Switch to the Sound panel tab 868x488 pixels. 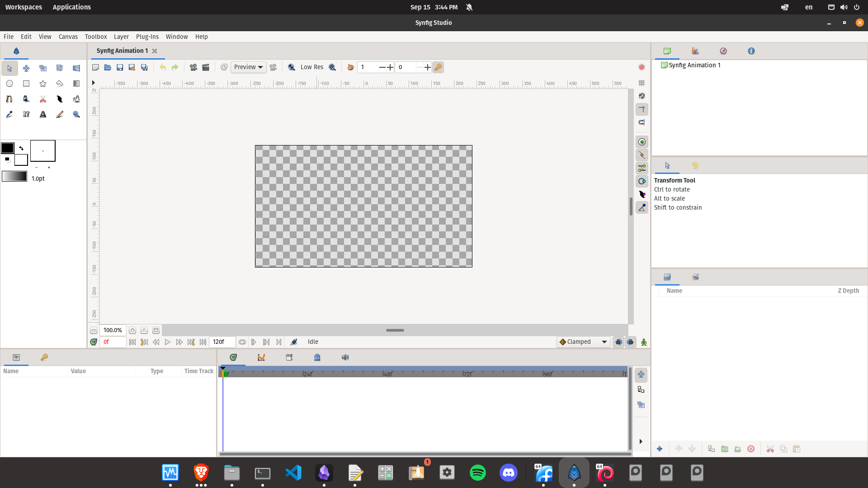[345, 357]
